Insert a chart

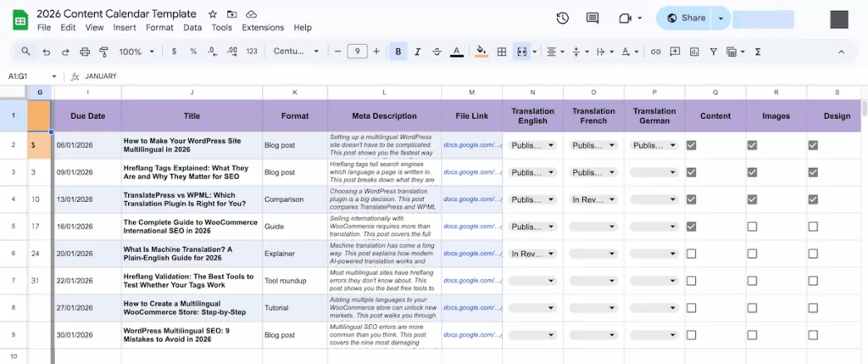694,52
